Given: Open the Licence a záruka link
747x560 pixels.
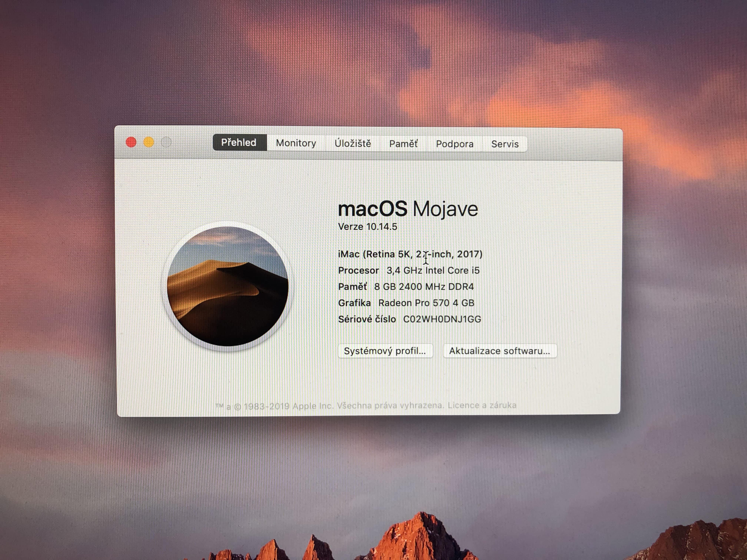Looking at the screenshot, I should [482, 405].
